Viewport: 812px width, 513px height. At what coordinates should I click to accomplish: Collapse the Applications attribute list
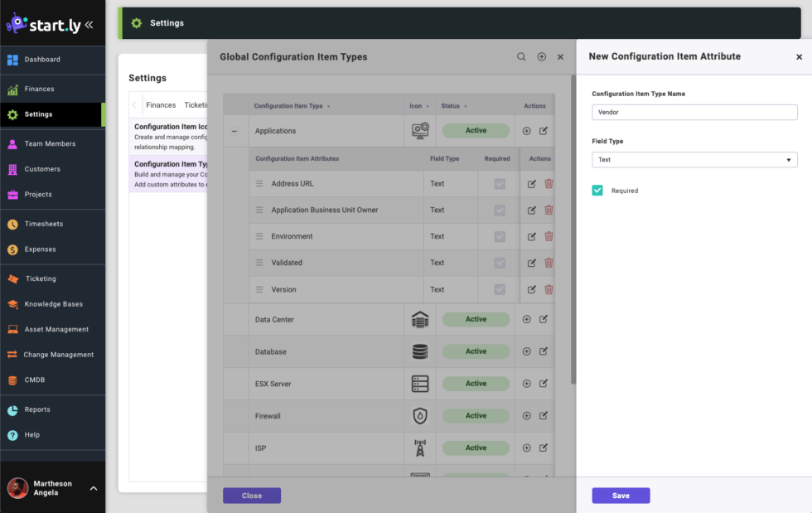(234, 131)
